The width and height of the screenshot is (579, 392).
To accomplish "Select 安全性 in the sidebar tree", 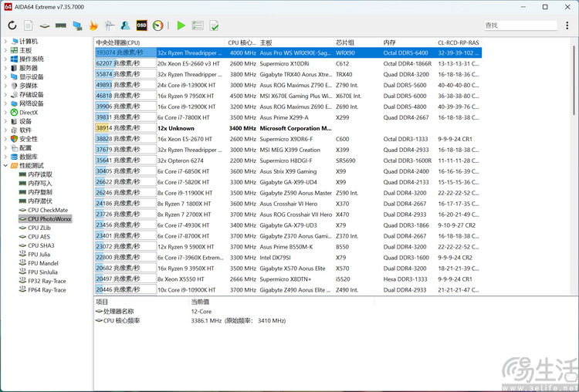I will [25, 139].
